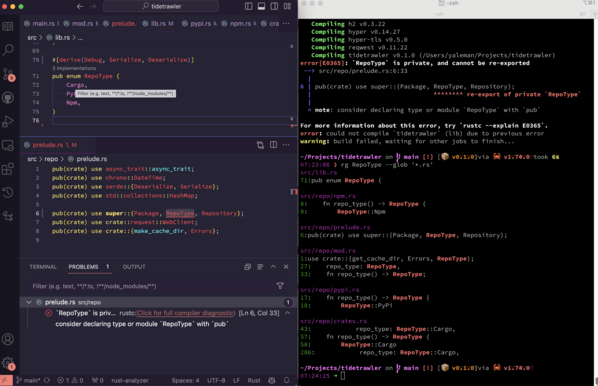Open Source Control view with badge
Screen dimensions: 598x386
tap(8, 74)
